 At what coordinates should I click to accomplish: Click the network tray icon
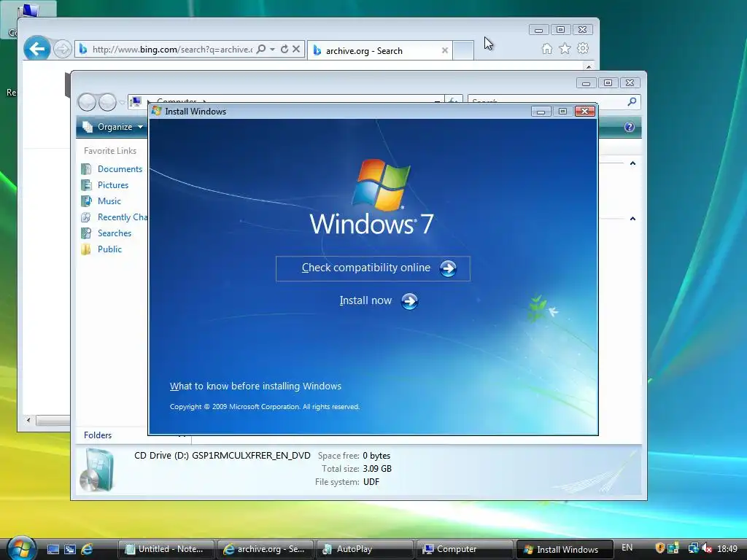click(x=693, y=548)
